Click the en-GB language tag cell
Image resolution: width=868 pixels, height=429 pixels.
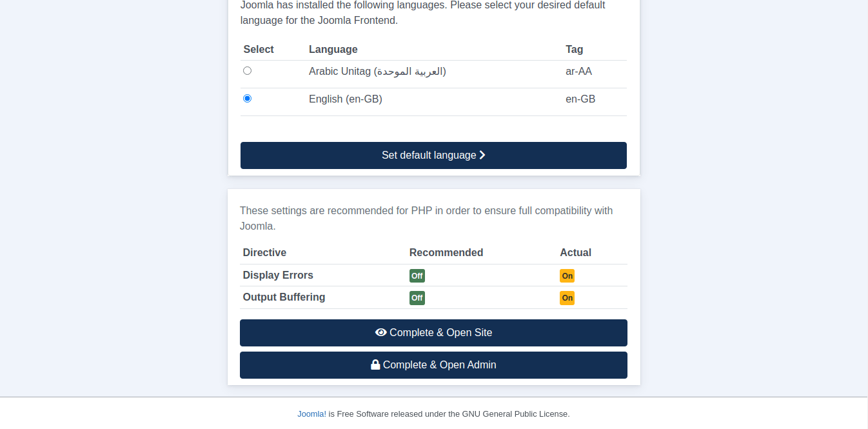coord(580,99)
